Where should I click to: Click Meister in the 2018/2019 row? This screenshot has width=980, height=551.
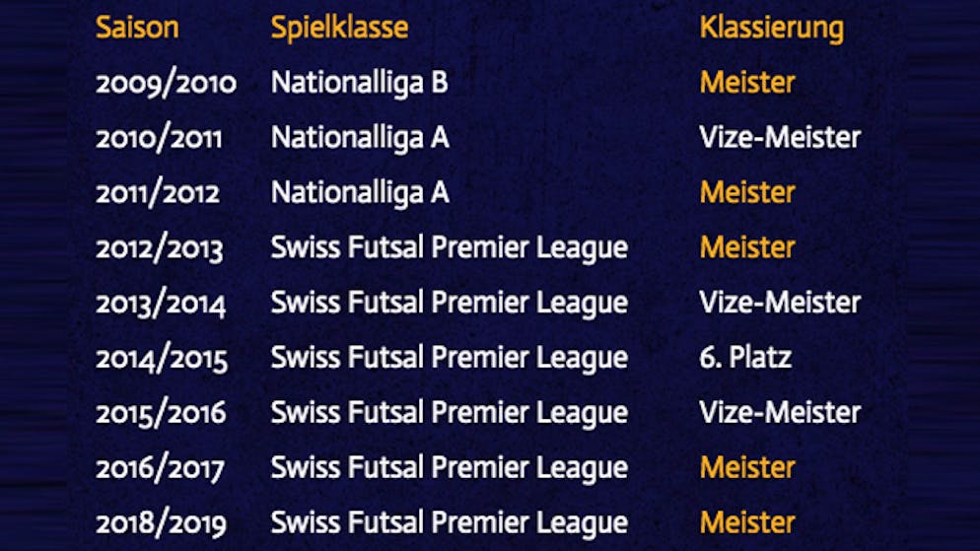(x=746, y=523)
